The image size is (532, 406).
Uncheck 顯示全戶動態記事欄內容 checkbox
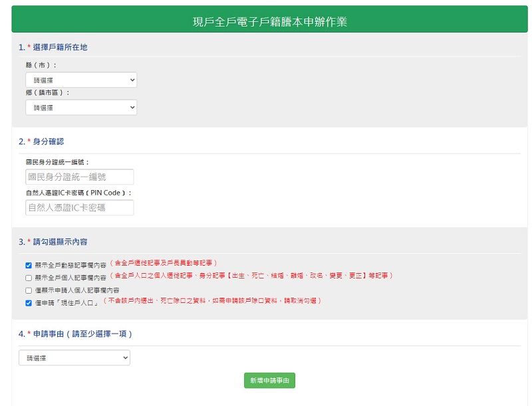tap(29, 265)
